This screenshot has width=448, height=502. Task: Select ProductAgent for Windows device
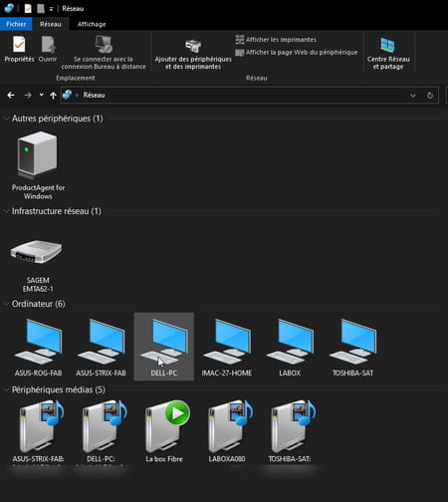38,165
